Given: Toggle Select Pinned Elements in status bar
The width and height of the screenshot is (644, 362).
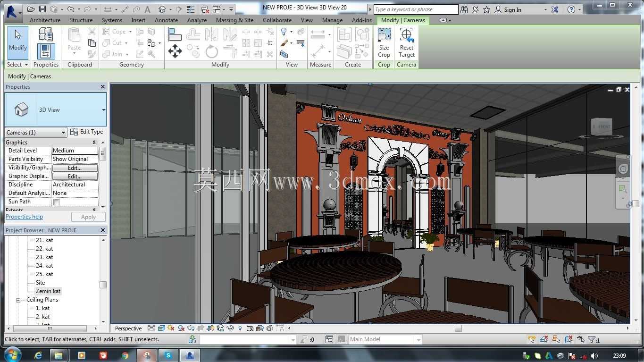Looking at the screenshot, I should tap(556, 339).
